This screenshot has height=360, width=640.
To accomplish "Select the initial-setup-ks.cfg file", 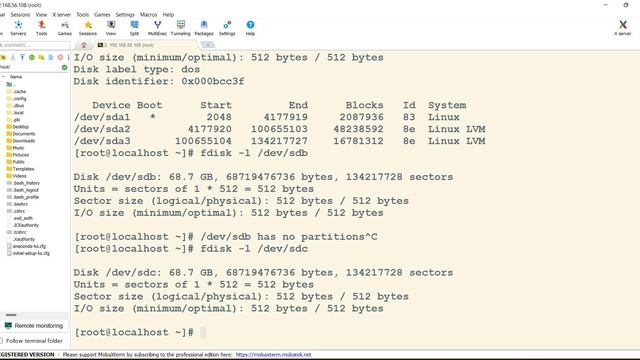I will [x=28, y=253].
